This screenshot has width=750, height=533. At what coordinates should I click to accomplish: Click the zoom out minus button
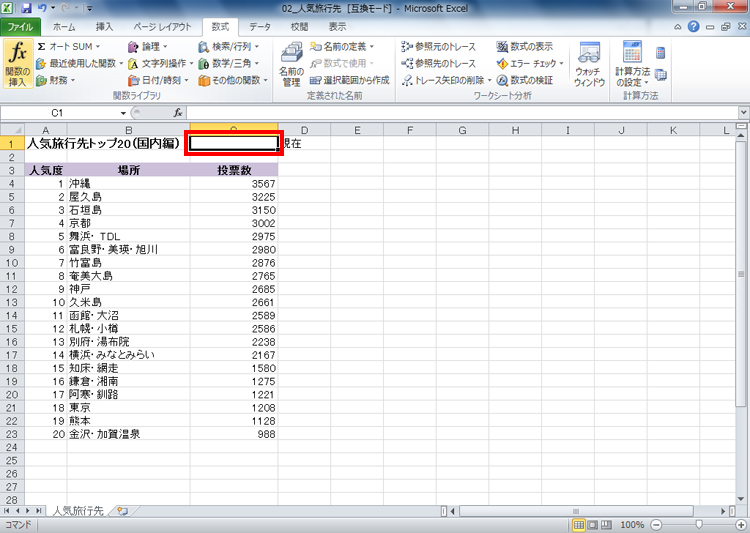click(656, 525)
